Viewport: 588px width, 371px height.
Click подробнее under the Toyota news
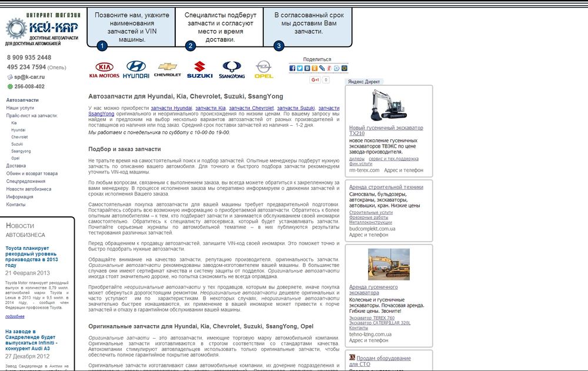(x=15, y=316)
